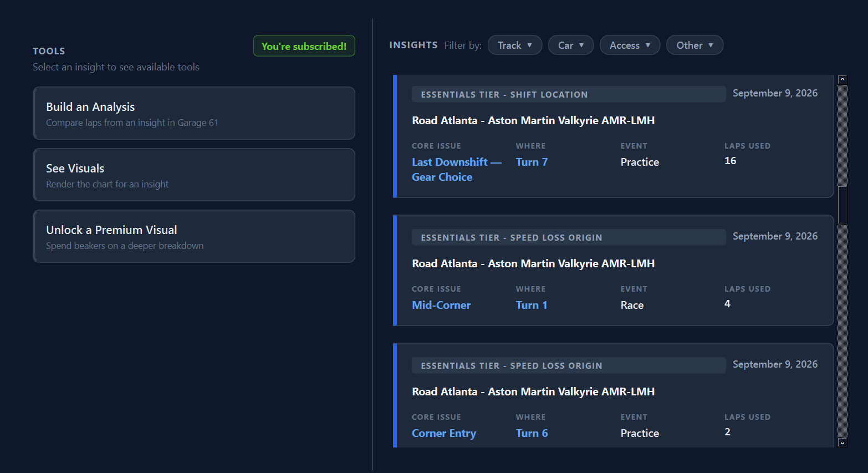Click the TOOLS heading
This screenshot has height=473, width=868.
pyautogui.click(x=49, y=51)
